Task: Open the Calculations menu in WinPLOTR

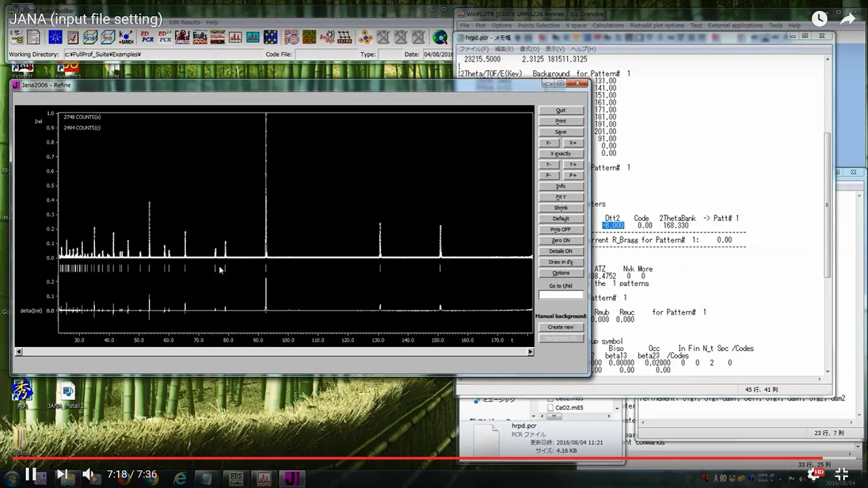Action: (x=608, y=26)
